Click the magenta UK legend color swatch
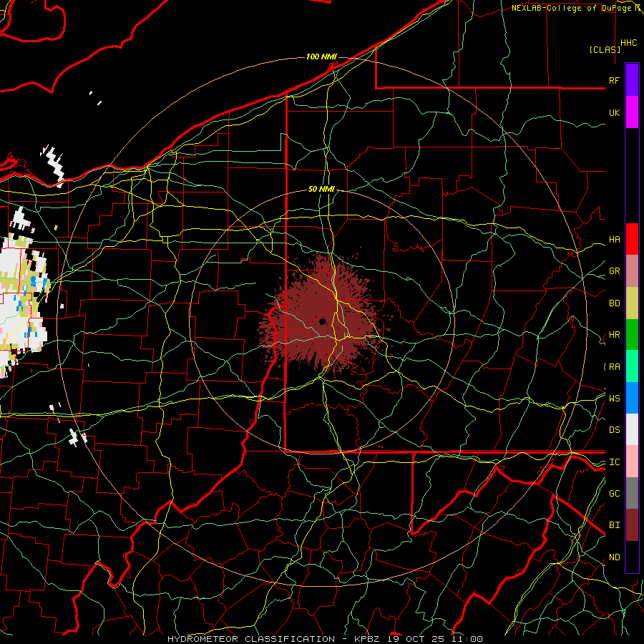Screen dimensions: 644x644 pos(632,112)
